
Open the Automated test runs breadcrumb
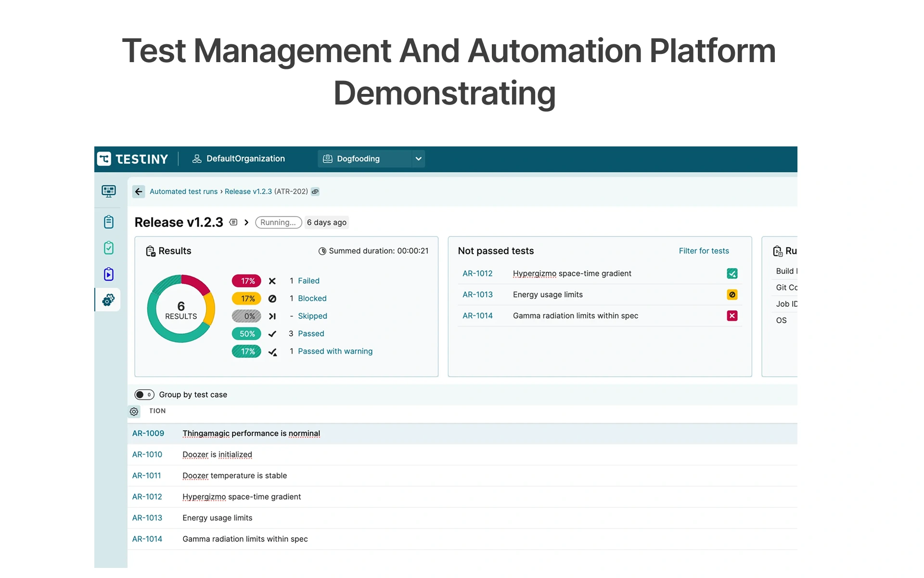[183, 192]
